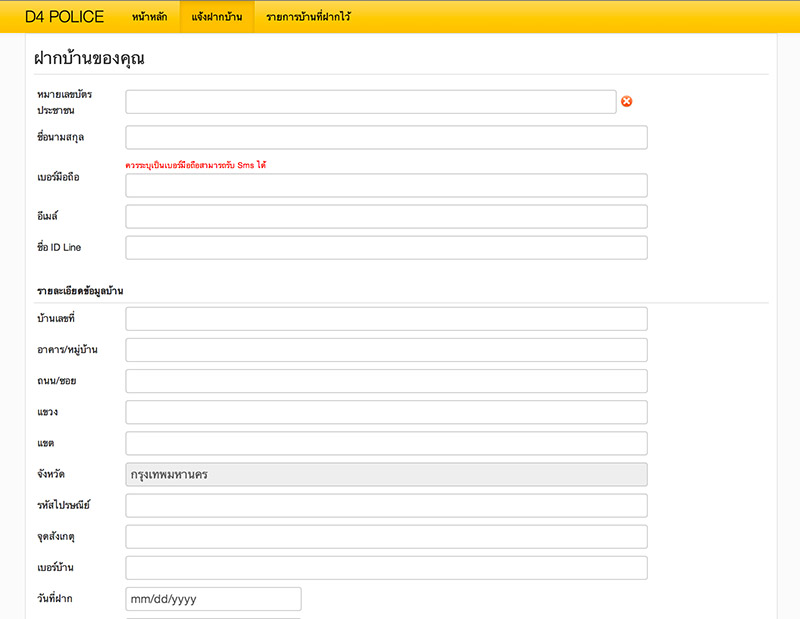This screenshot has height=619, width=800.
Task: Select the ถนน/ซอย input box
Action: click(386, 380)
